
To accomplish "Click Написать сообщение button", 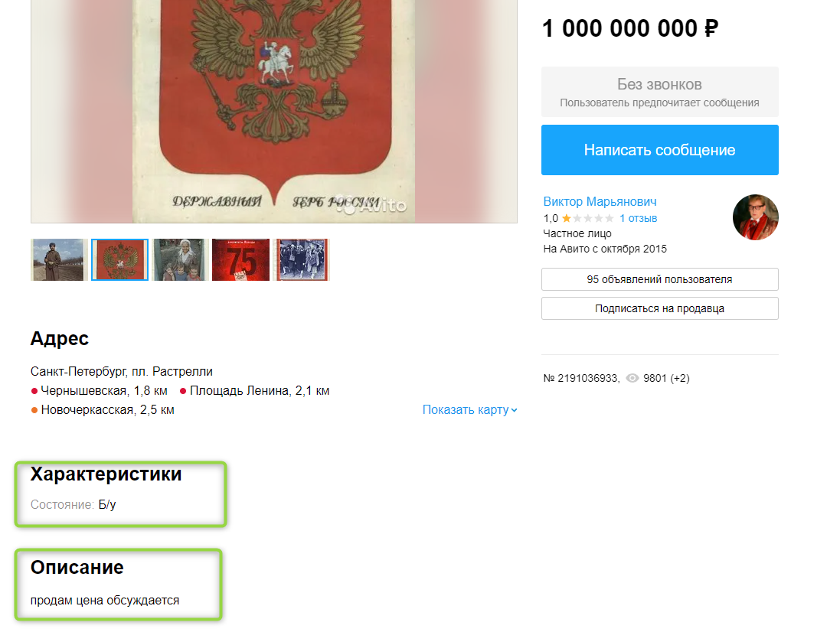I will (x=659, y=150).
